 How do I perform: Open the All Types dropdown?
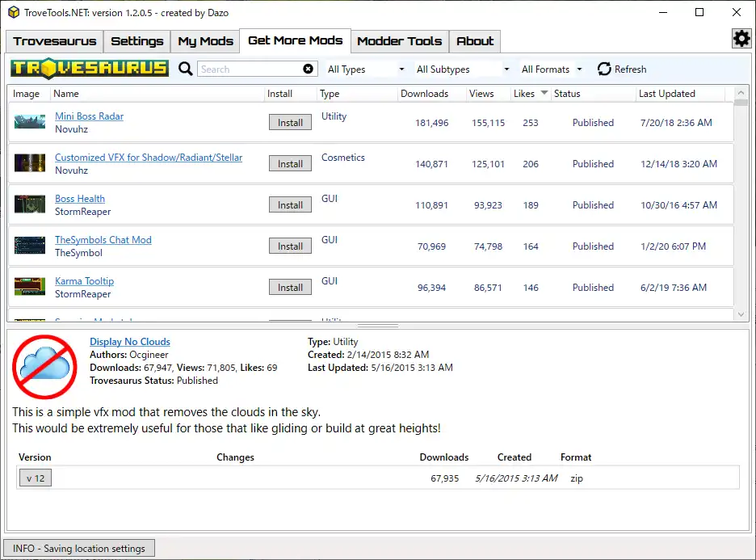365,69
